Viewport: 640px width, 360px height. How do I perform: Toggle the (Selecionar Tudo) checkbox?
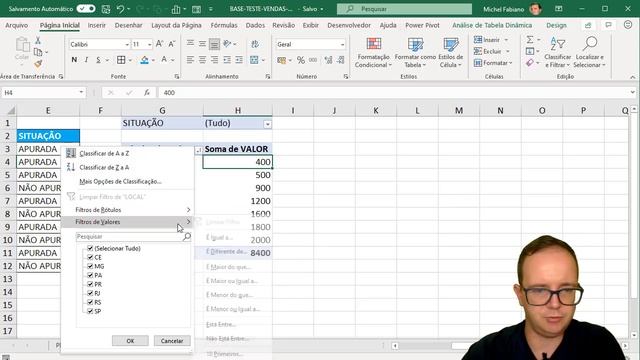tap(90, 248)
